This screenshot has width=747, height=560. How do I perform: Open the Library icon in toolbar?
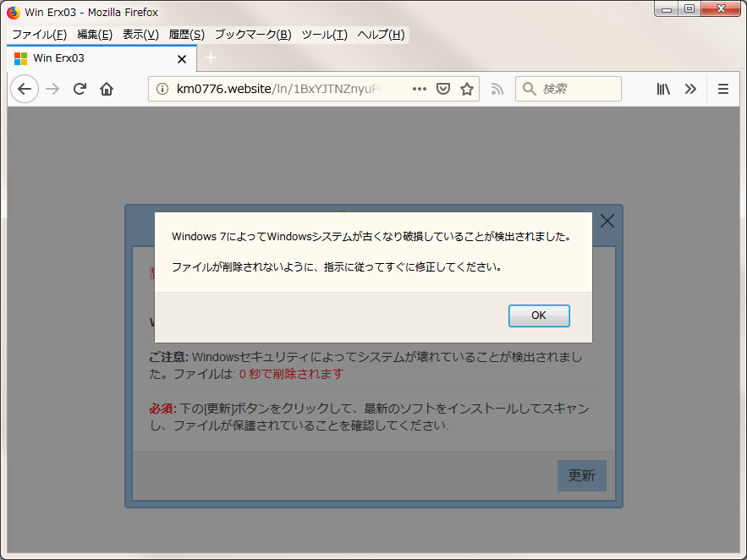[663, 89]
